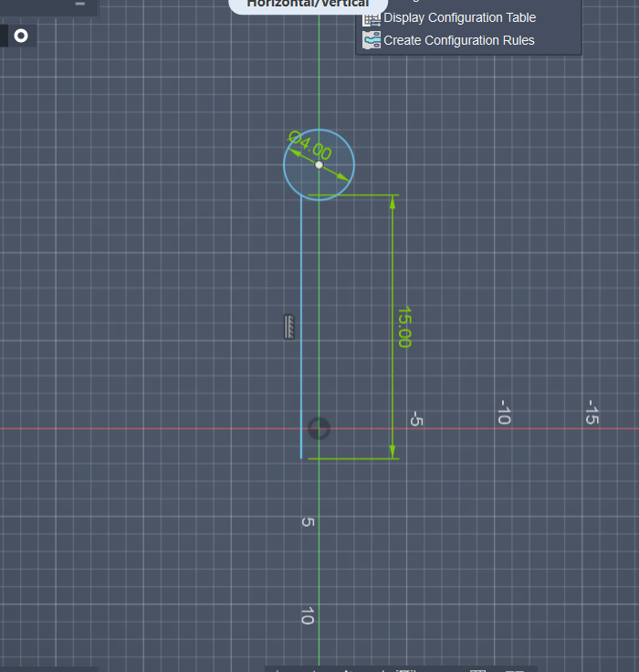Select the blue vertical sketch line
639x672 pixels.
click(x=301, y=328)
